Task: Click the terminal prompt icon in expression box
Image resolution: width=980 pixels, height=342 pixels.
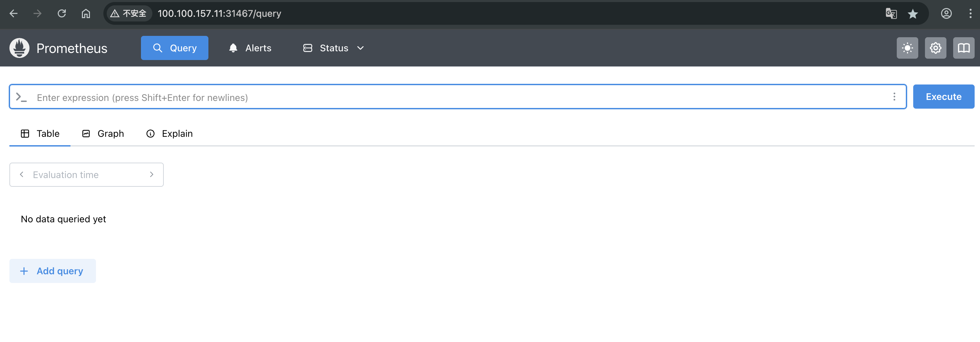Action: click(21, 97)
